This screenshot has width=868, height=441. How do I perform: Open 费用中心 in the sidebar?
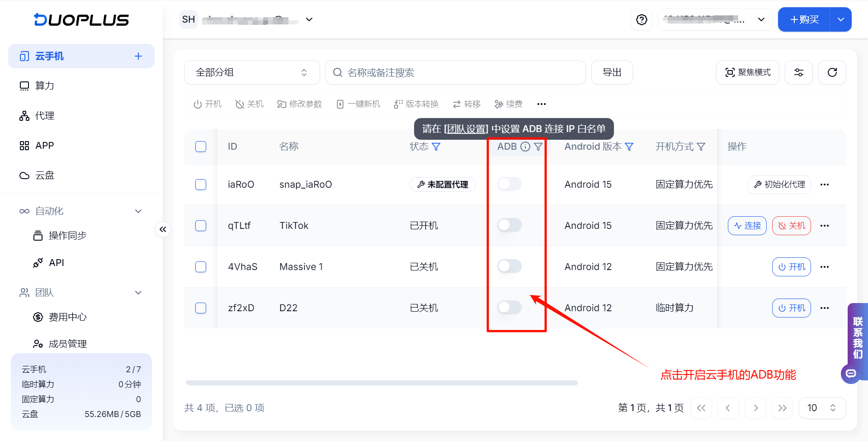pyautogui.click(x=67, y=317)
